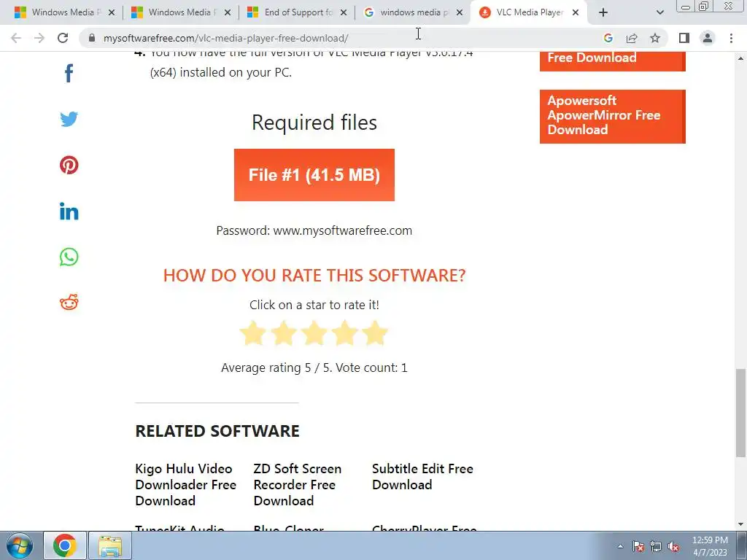Open the tab search dropdown arrow
747x560 pixels.
[659, 13]
